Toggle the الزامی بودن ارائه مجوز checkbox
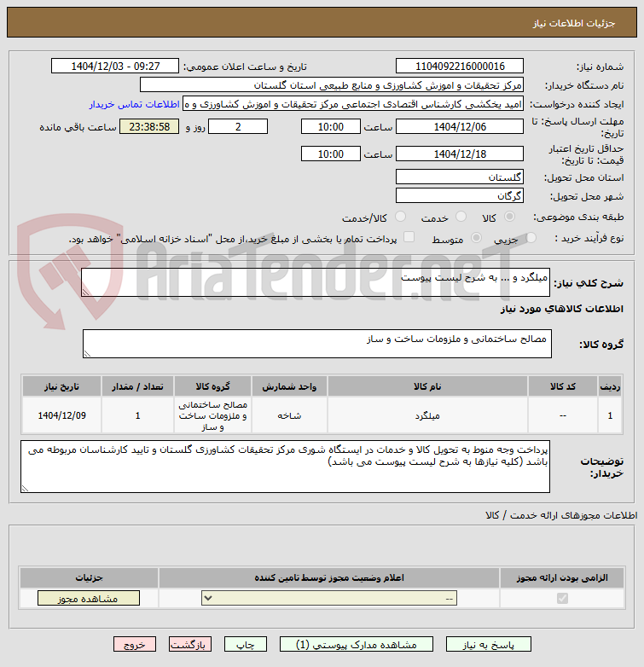644x667 pixels. coord(562,599)
